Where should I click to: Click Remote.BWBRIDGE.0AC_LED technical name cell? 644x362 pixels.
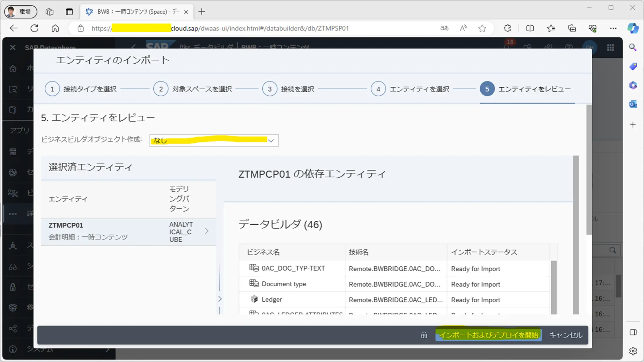[x=396, y=300]
